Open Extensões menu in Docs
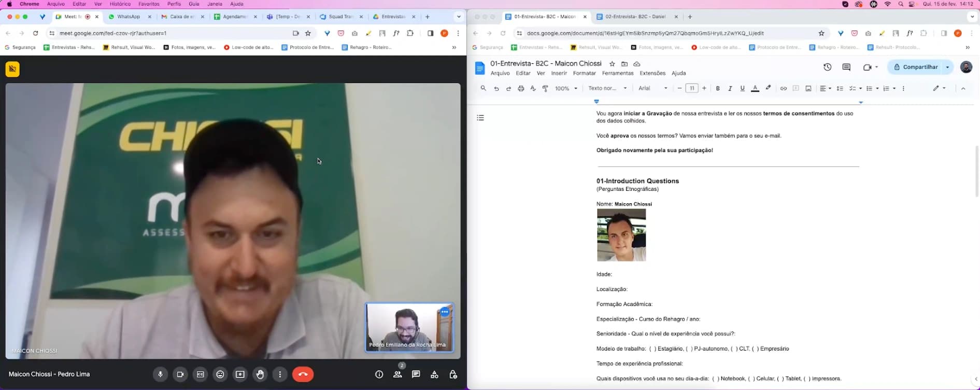Viewport: 980px width, 390px height. (x=652, y=73)
